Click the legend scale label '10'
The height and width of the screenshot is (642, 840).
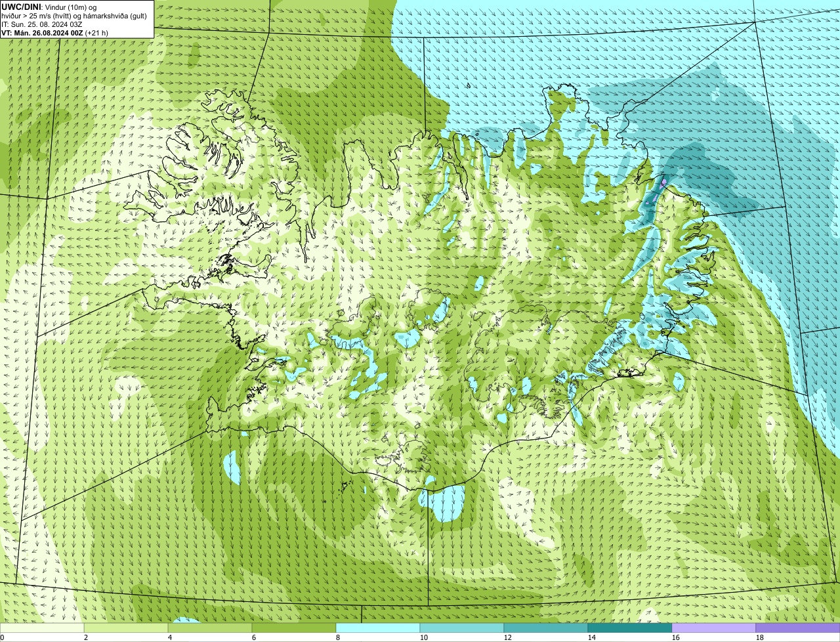point(424,637)
